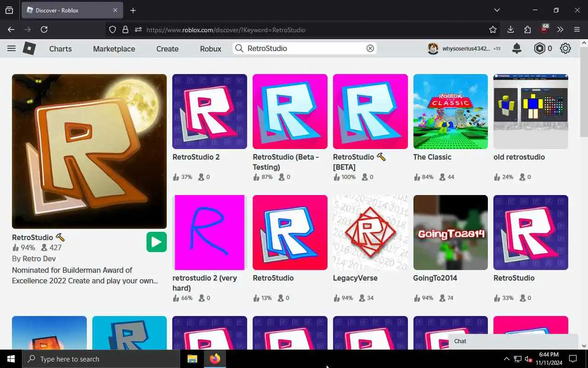Image resolution: width=588 pixels, height=368 pixels.
Task: Open the Firefox downloads icon
Action: [x=510, y=29]
